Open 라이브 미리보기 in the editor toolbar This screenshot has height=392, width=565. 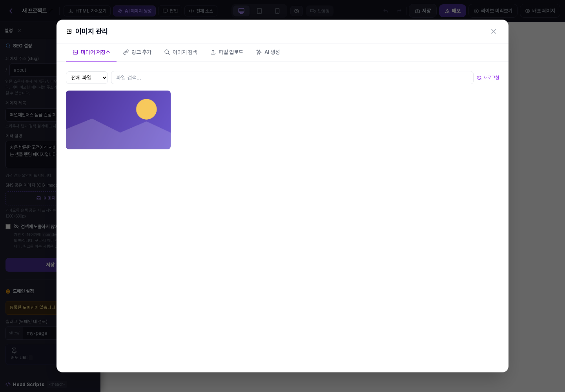click(x=493, y=11)
